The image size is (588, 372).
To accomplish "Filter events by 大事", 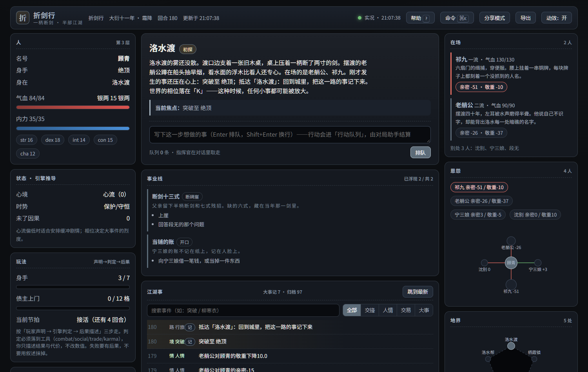I will pos(424,310).
